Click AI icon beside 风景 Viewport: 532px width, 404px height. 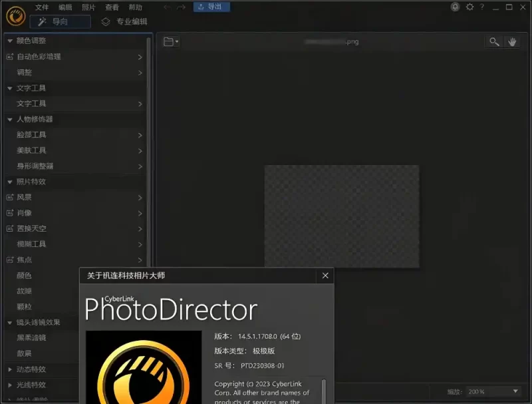(x=10, y=197)
